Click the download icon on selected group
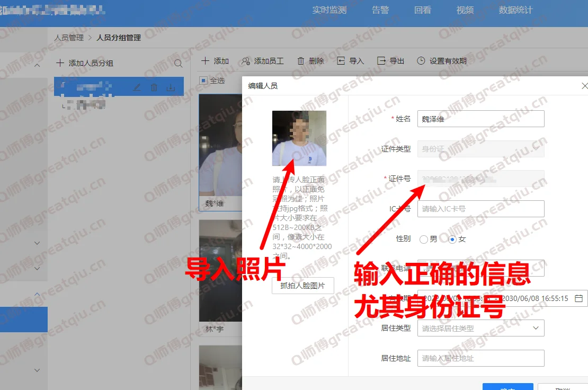This screenshot has height=390, width=588. (x=171, y=87)
